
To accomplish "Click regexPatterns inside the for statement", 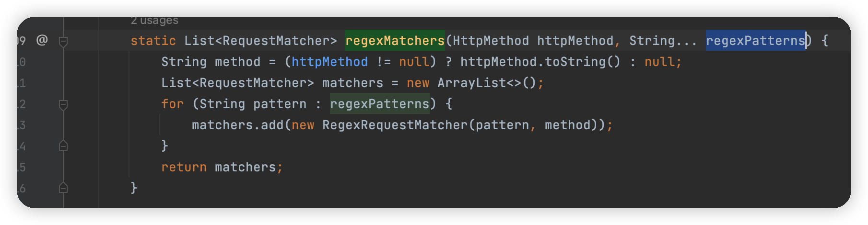I will pos(380,104).
